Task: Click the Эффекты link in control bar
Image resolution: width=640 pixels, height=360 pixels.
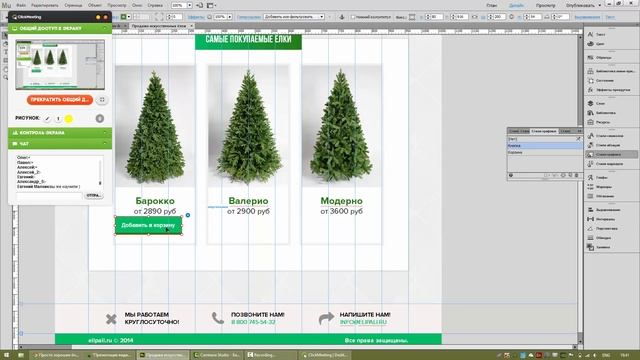Action: 196,17
